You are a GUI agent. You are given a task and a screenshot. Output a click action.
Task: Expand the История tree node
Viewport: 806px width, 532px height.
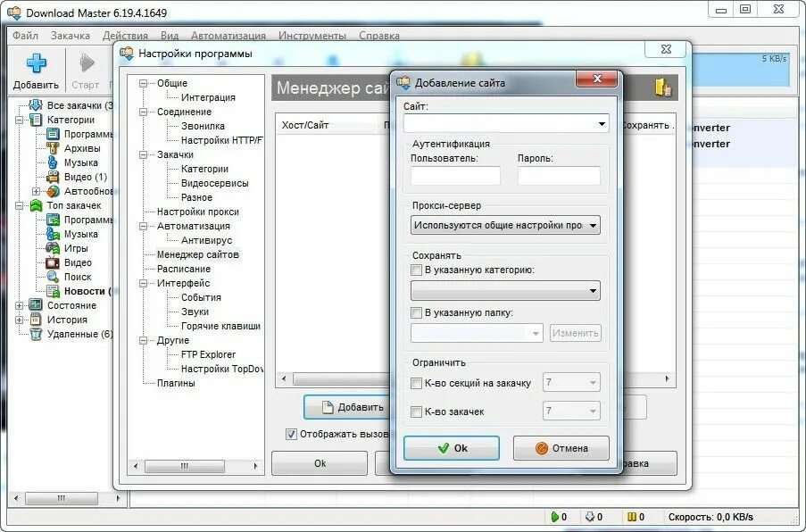pyautogui.click(x=19, y=320)
